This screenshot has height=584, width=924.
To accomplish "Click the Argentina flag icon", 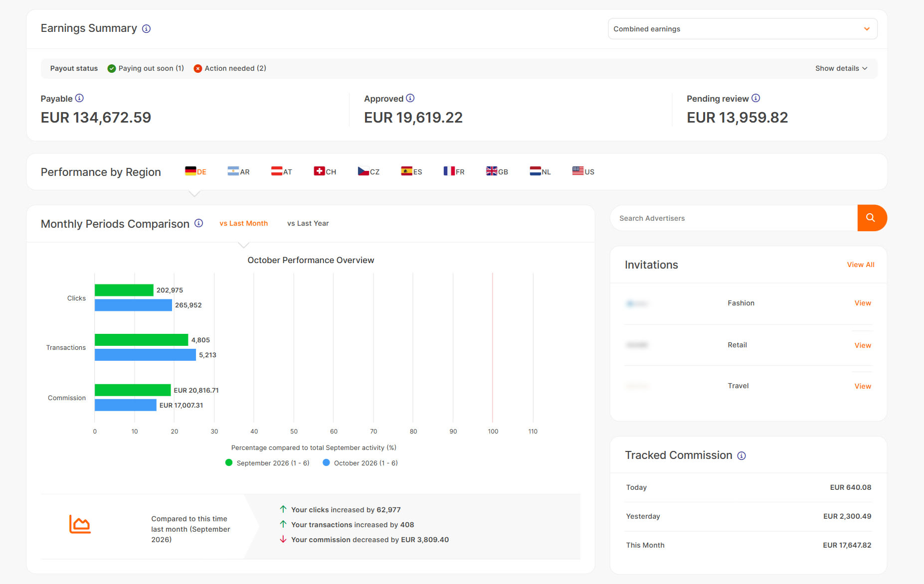I will click(x=233, y=171).
